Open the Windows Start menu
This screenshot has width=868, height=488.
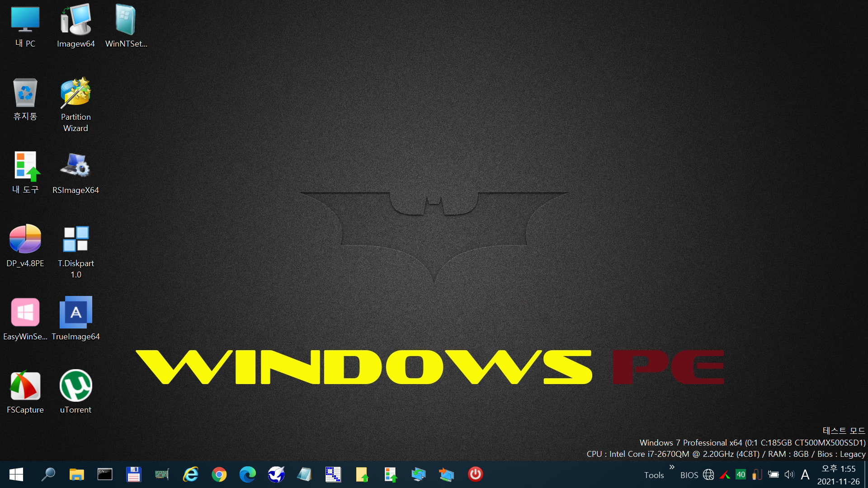pos(16,474)
